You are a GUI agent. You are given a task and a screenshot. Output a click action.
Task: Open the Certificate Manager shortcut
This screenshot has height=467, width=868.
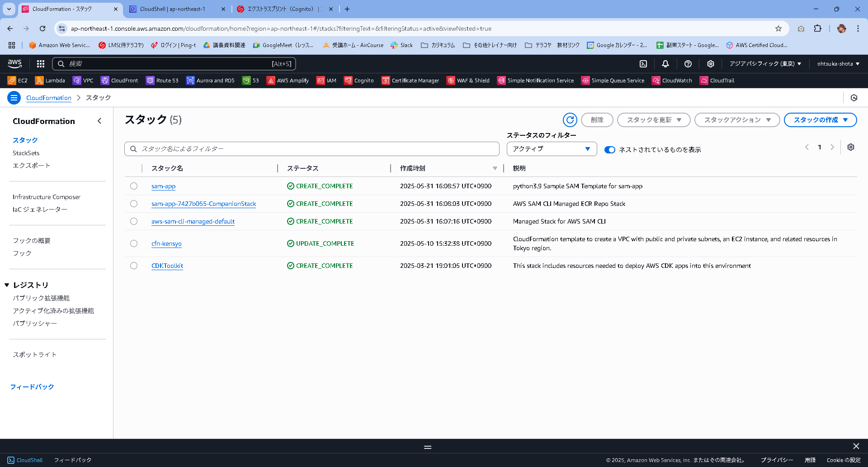pyautogui.click(x=410, y=81)
